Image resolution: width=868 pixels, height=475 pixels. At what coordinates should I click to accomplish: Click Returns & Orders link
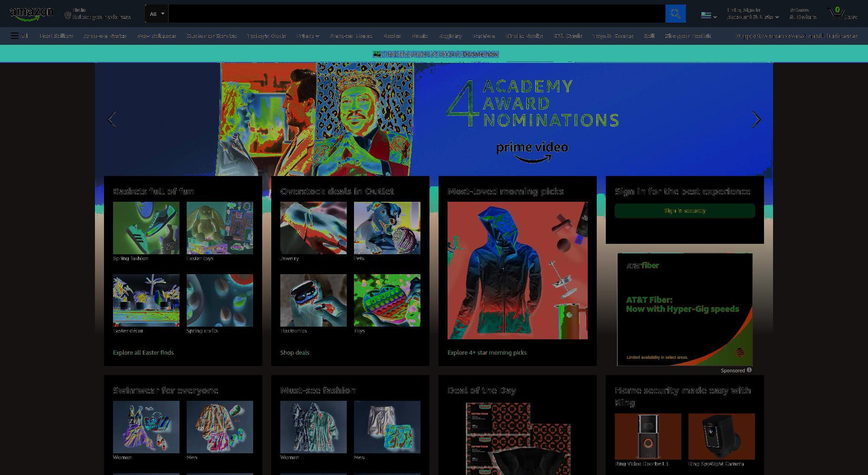pos(803,14)
